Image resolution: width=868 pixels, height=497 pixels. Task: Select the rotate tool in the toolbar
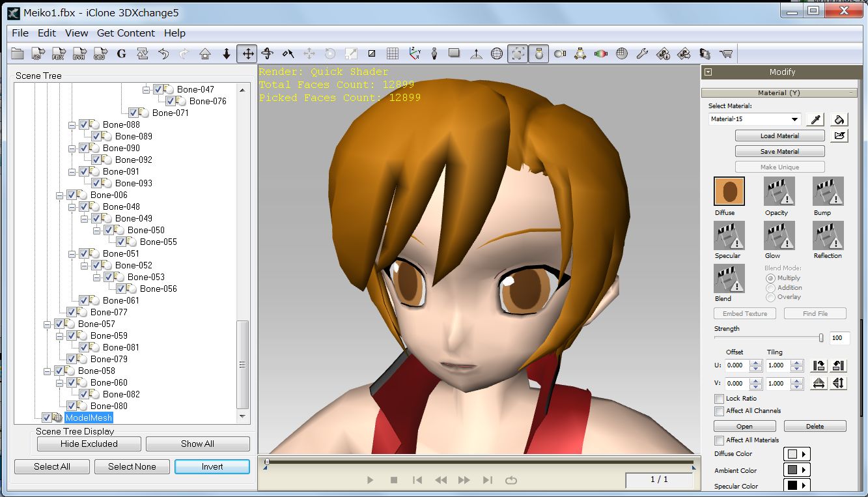[x=268, y=53]
